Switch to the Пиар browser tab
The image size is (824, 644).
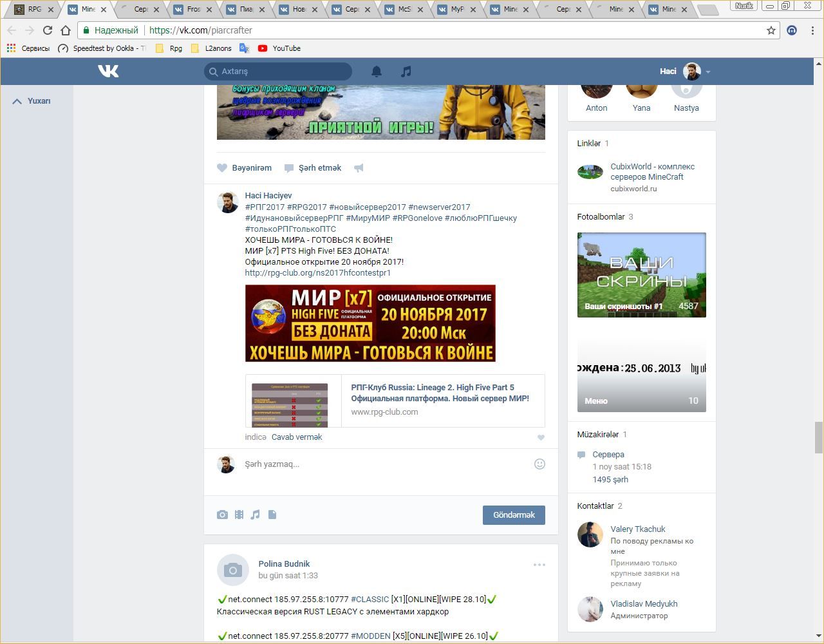pyautogui.click(x=247, y=10)
